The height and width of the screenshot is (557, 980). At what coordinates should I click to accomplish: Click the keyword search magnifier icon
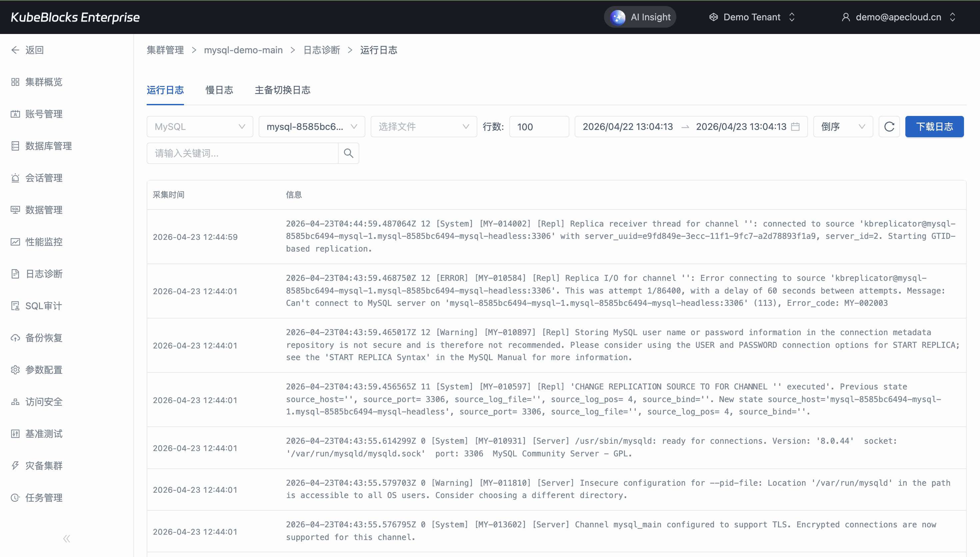pos(348,153)
